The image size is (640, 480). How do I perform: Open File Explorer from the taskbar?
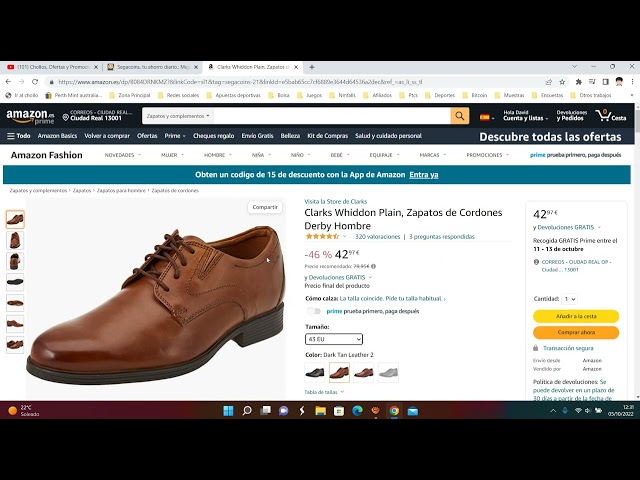tap(320, 411)
